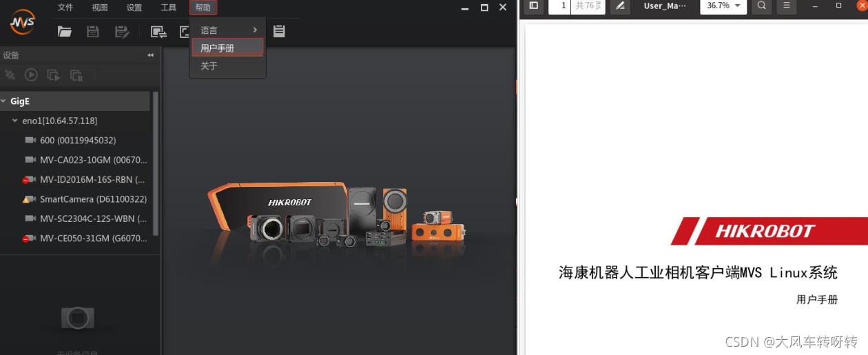Collapse the GigE tree group
Screen dimensions: 868x355
pos(3,101)
